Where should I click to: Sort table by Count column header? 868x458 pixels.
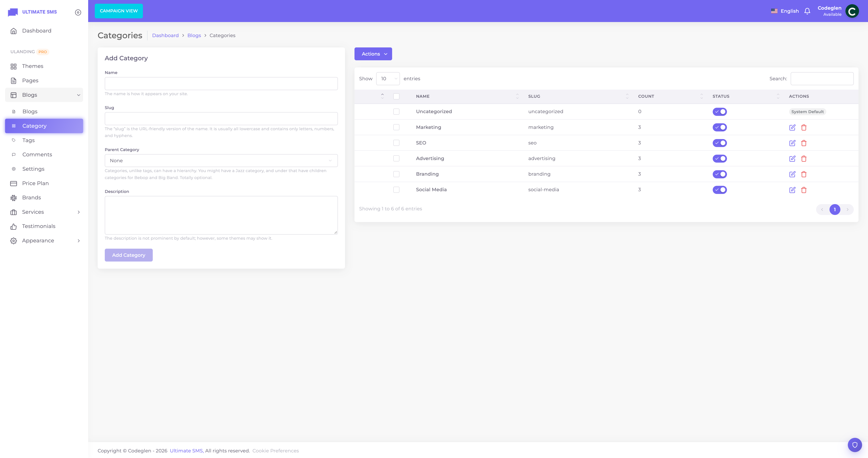[x=670, y=96]
